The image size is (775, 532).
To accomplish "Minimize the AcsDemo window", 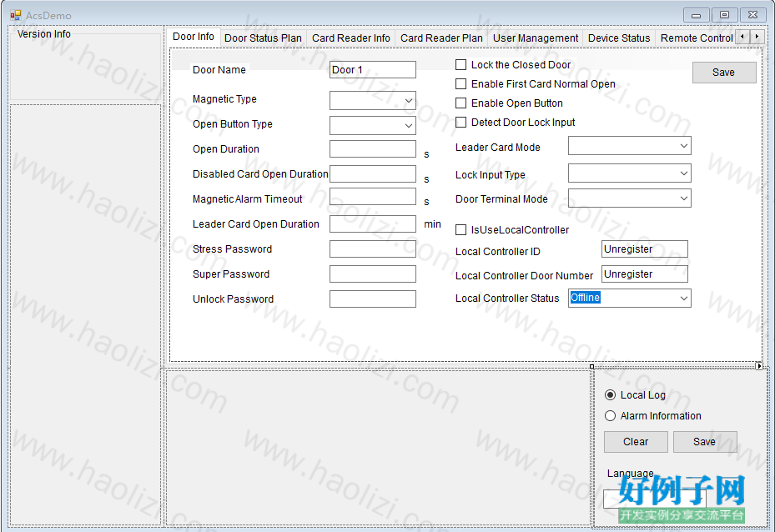I will pyautogui.click(x=697, y=15).
